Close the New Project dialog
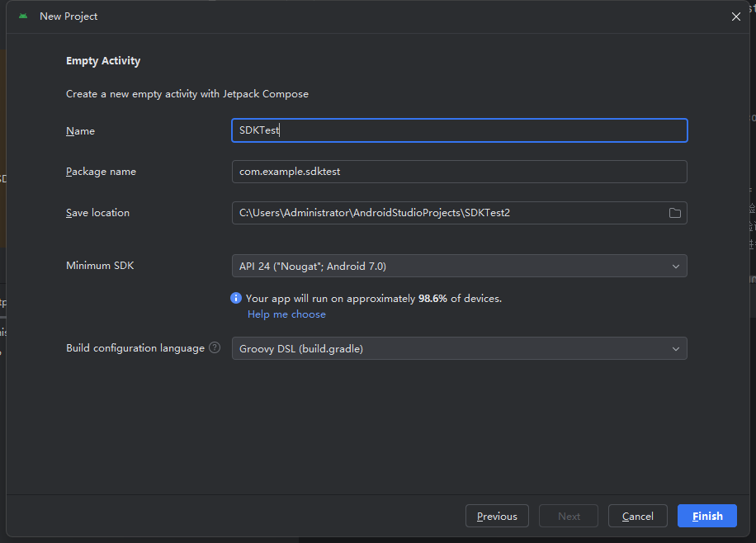This screenshot has height=543, width=756. click(735, 17)
